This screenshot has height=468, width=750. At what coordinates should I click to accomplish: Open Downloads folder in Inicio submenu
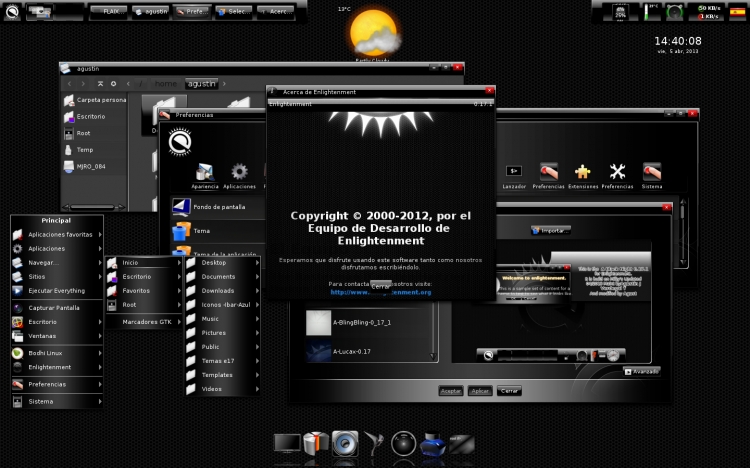click(223, 291)
